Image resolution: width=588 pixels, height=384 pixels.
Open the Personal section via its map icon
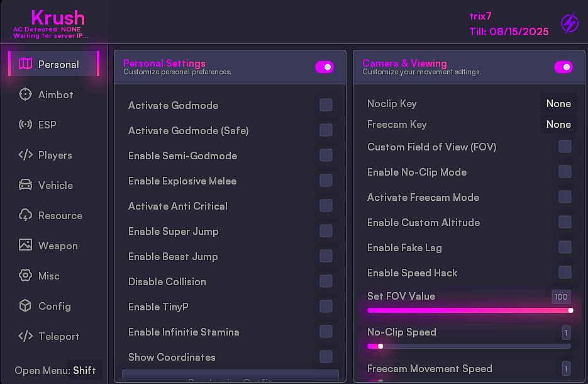click(x=26, y=64)
